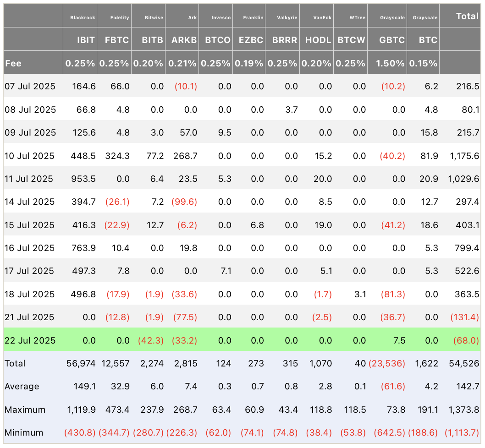
Task: Select IBIT average value 149.1
Action: tap(84, 387)
